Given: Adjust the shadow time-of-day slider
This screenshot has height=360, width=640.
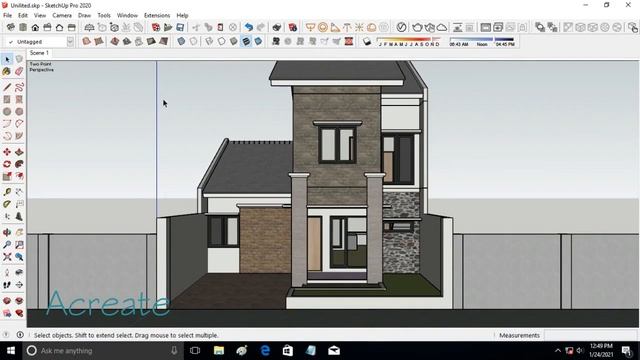Looking at the screenshot, I should (x=482, y=40).
